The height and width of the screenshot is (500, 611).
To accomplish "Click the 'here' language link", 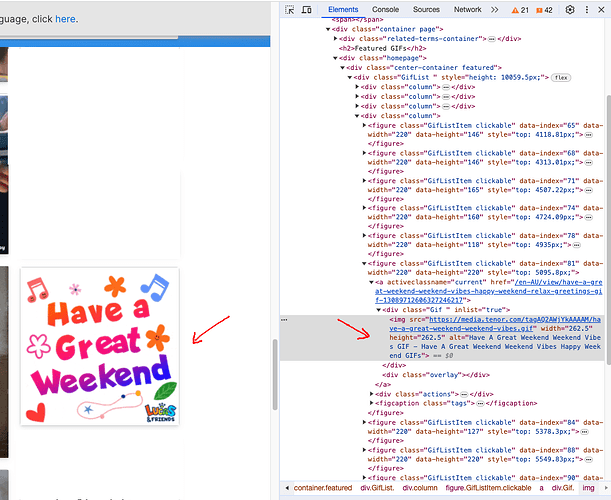I will pyautogui.click(x=65, y=19).
